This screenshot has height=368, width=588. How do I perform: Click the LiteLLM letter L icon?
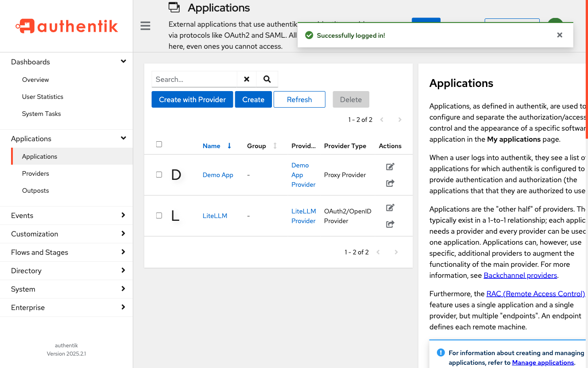coord(175,216)
